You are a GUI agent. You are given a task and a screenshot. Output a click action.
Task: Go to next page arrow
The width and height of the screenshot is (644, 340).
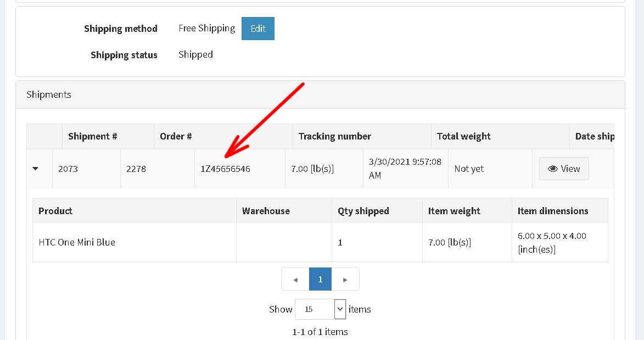point(345,280)
